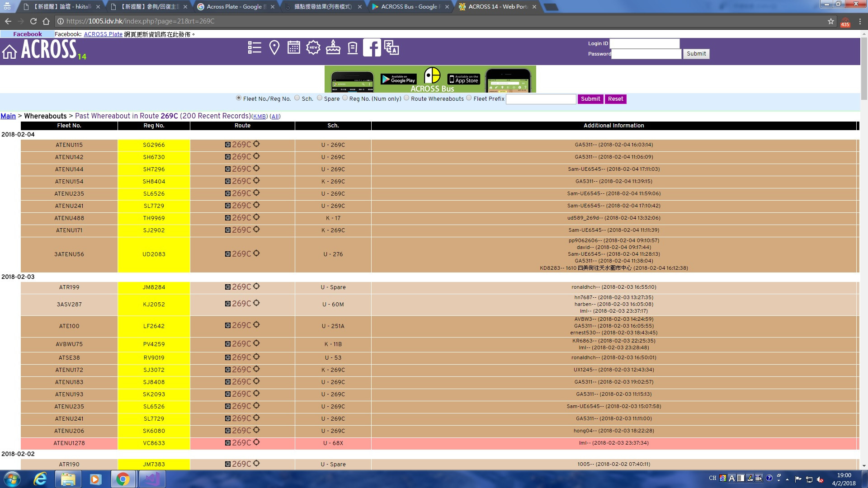Select the Fleet No./Reg No. radio option
The height and width of the screenshot is (488, 868).
click(x=239, y=98)
